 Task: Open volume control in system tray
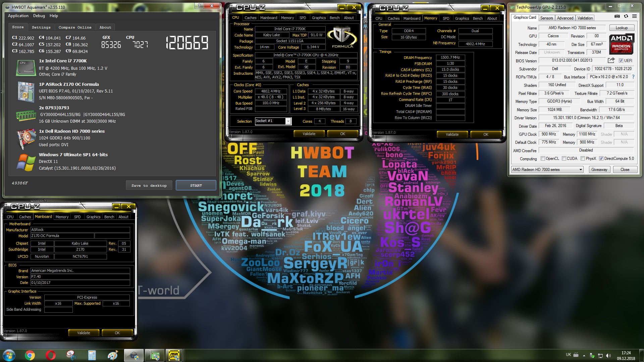point(608,355)
